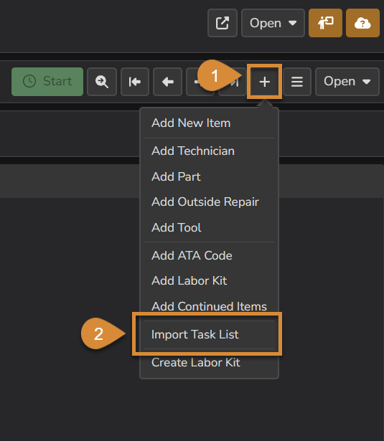Expand the toolbar Open status dropdown

point(347,82)
